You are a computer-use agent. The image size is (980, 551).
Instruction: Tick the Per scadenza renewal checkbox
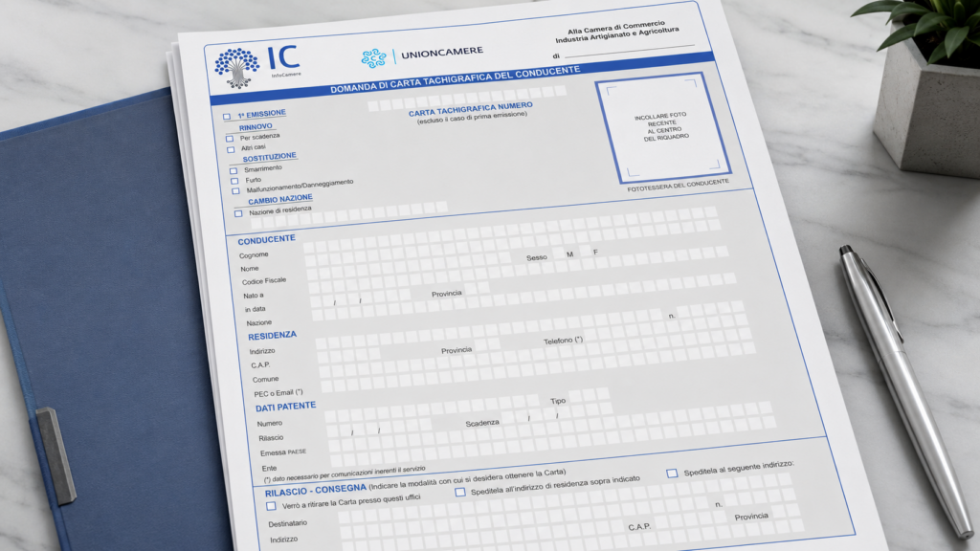[230, 138]
